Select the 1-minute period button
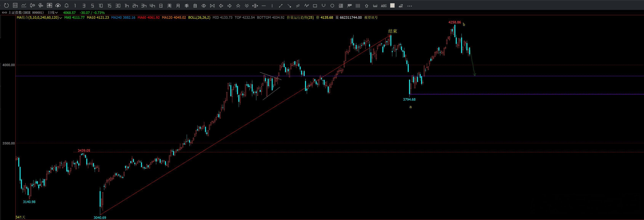The width and height of the screenshot is (644, 220). (x=75, y=6)
